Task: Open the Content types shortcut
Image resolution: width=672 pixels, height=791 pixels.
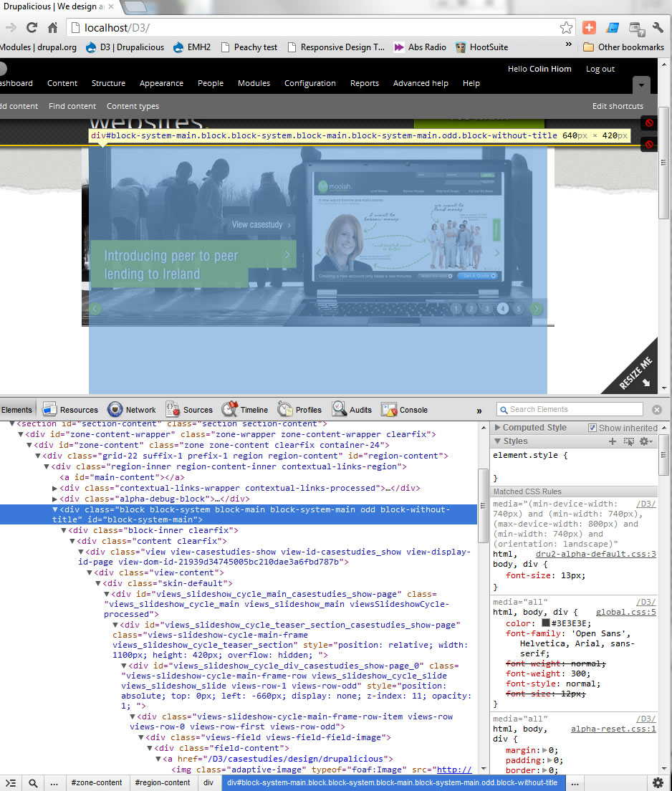Action: point(133,106)
